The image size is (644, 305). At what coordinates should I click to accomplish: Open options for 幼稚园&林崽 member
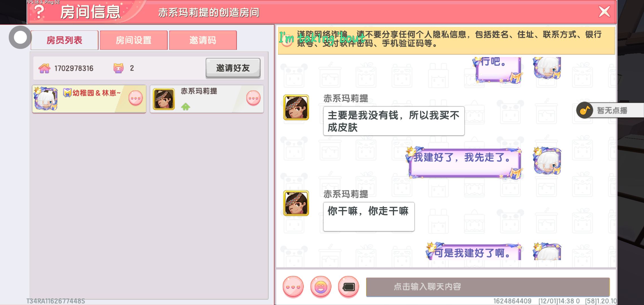click(135, 98)
